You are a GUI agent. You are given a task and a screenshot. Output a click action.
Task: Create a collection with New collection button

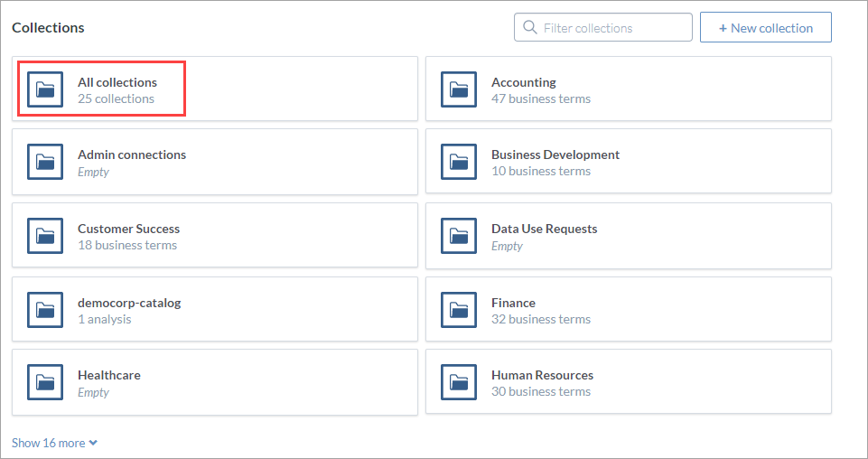(766, 28)
